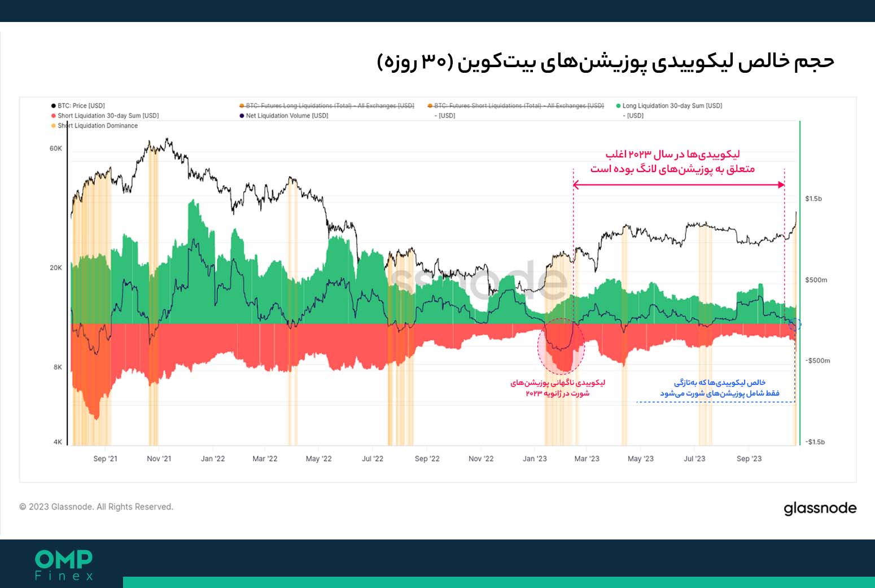The image size is (875, 588).
Task: Click the glassnode logo at bottom right
Action: (x=820, y=508)
